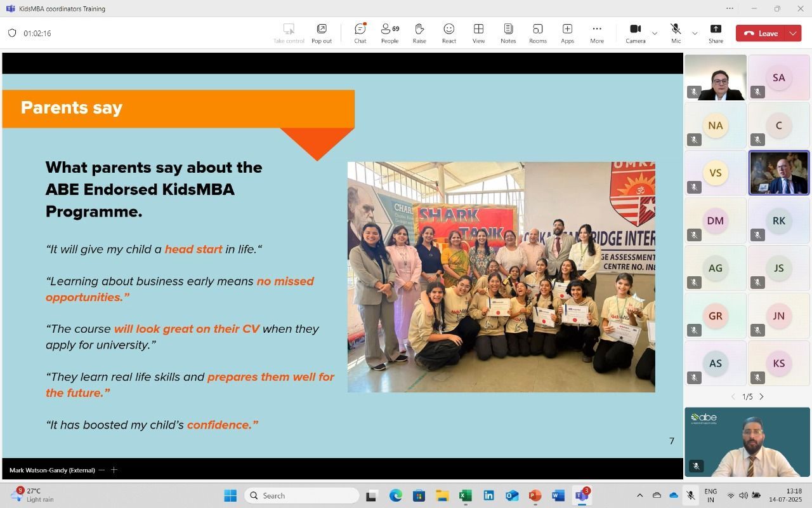812x508 pixels.
Task: Go to previous participant page
Action: pyautogui.click(x=733, y=396)
